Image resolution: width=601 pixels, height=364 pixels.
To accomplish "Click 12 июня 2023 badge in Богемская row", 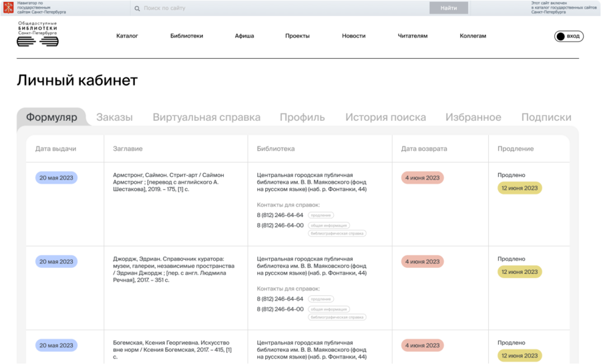I will click(x=520, y=355).
